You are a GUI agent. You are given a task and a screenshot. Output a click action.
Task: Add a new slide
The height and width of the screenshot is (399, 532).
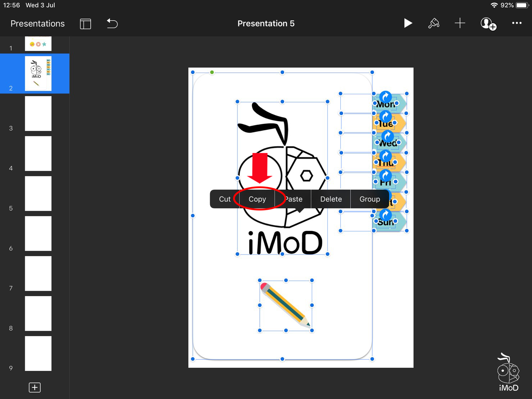(x=35, y=387)
